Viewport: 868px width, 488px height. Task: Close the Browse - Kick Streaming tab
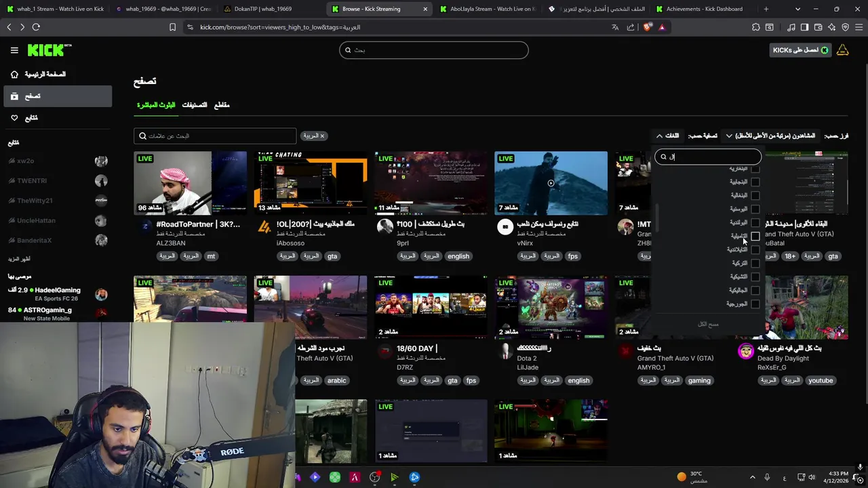tap(425, 9)
